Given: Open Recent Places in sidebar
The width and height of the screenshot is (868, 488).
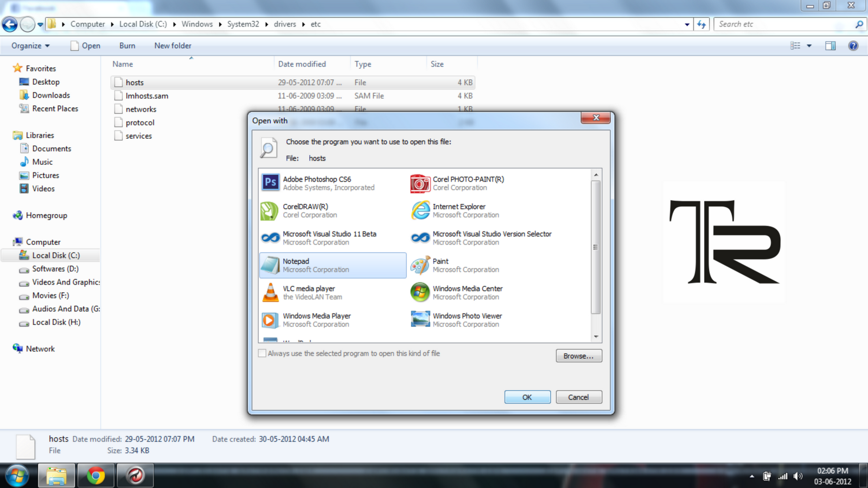Looking at the screenshot, I should click(55, 109).
